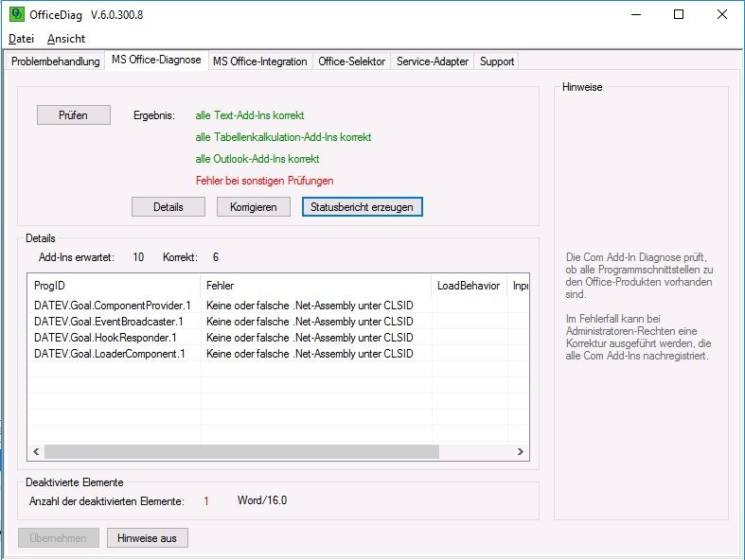Click the Details button

click(168, 206)
